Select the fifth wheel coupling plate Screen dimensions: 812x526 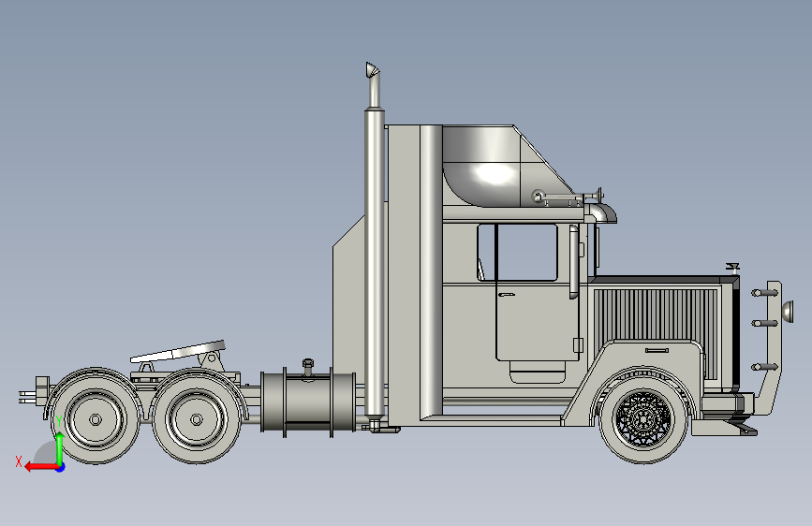click(178, 352)
